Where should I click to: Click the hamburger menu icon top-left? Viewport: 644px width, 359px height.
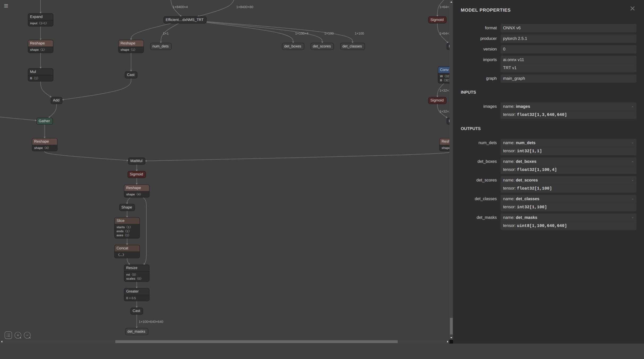[6, 5]
